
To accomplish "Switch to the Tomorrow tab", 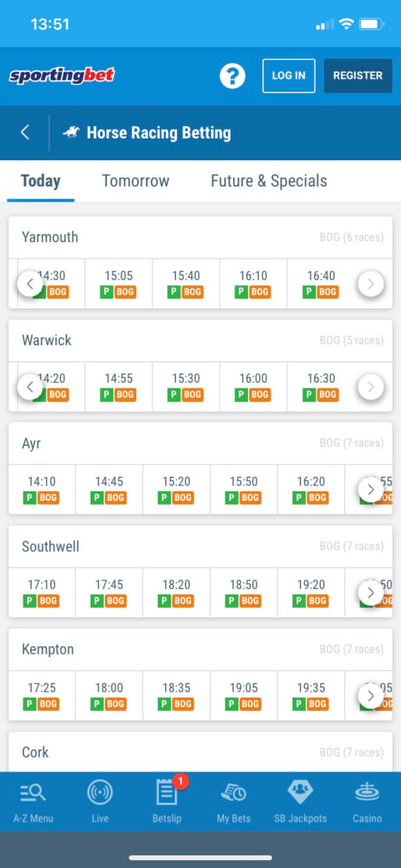I will pos(135,181).
